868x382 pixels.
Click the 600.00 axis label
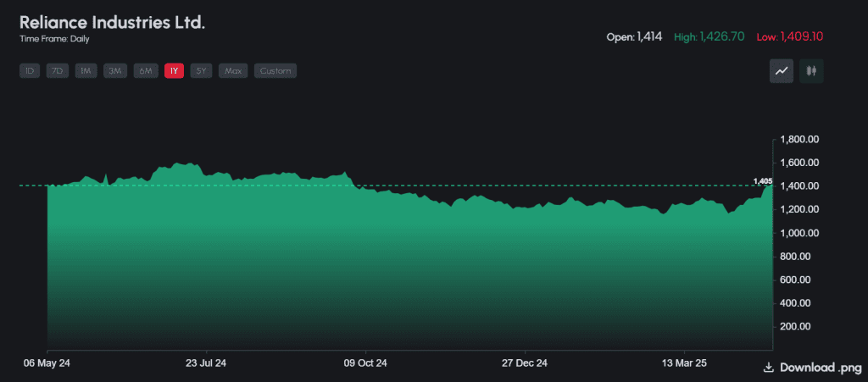795,280
